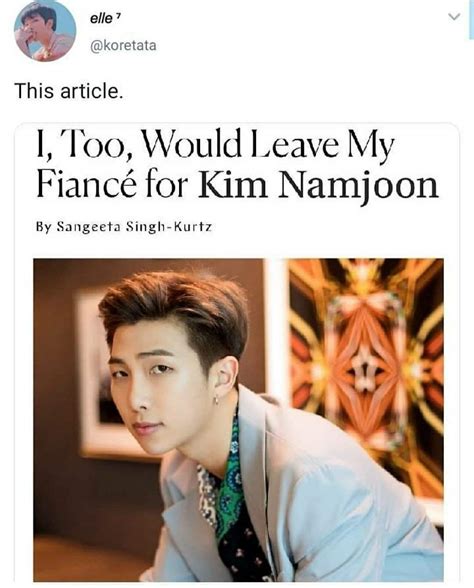Click the word 'By' in the byline
474x588 pixels.
click(43, 227)
